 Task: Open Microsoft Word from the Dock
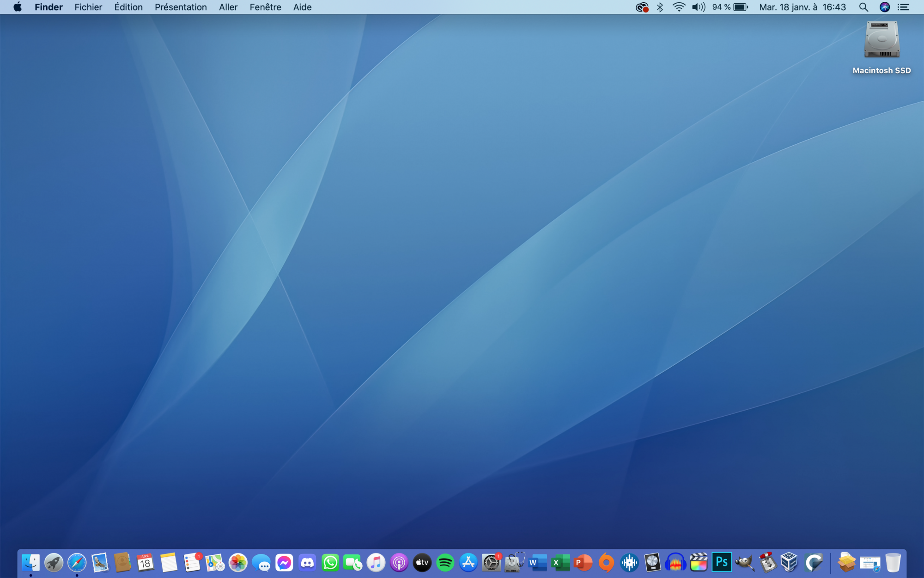click(x=537, y=563)
